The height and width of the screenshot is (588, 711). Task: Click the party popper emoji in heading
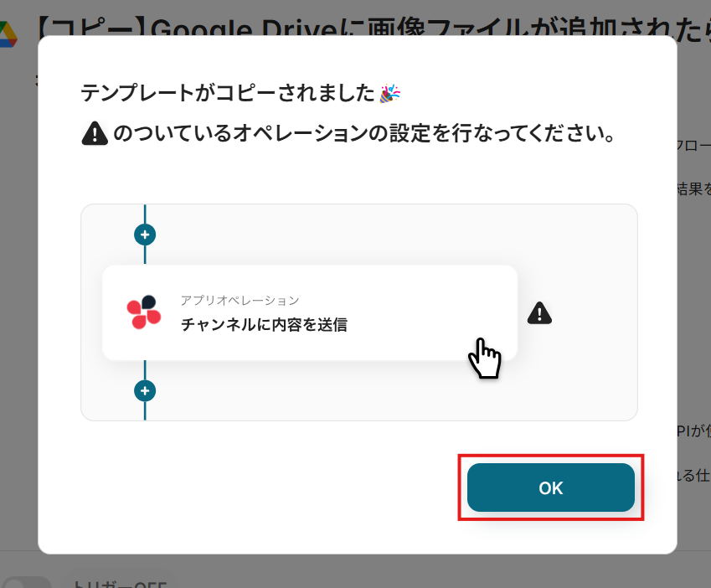pos(390,93)
